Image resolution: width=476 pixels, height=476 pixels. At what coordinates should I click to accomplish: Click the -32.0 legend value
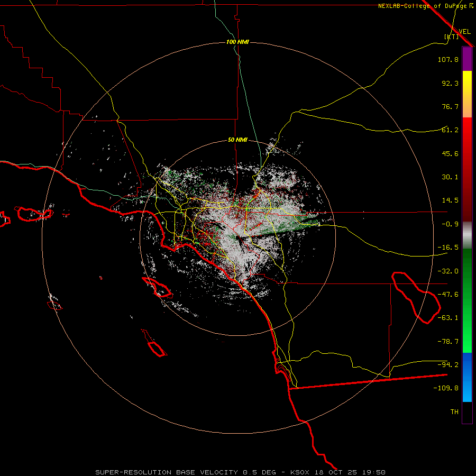(x=448, y=271)
